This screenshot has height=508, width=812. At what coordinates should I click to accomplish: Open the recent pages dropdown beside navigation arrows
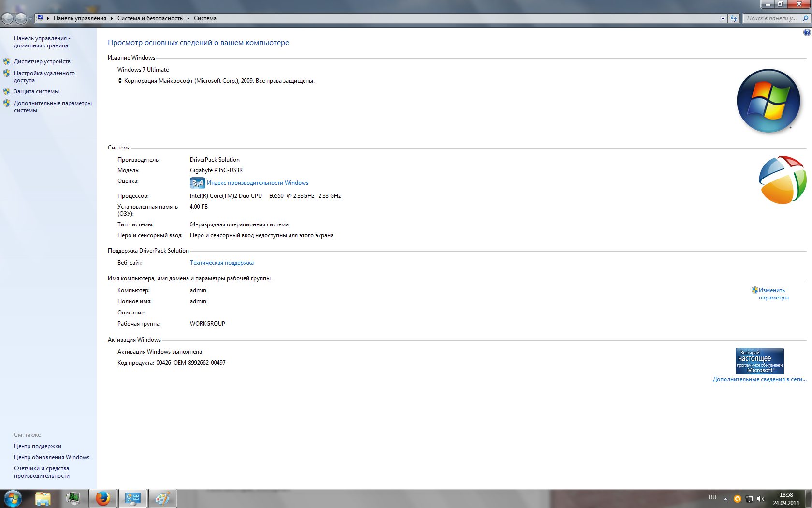(x=30, y=19)
